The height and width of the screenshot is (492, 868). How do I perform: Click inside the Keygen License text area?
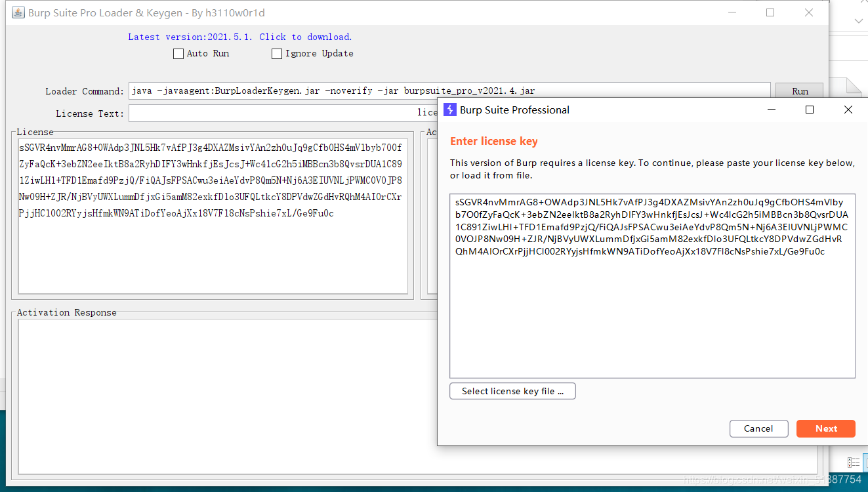coord(213,216)
